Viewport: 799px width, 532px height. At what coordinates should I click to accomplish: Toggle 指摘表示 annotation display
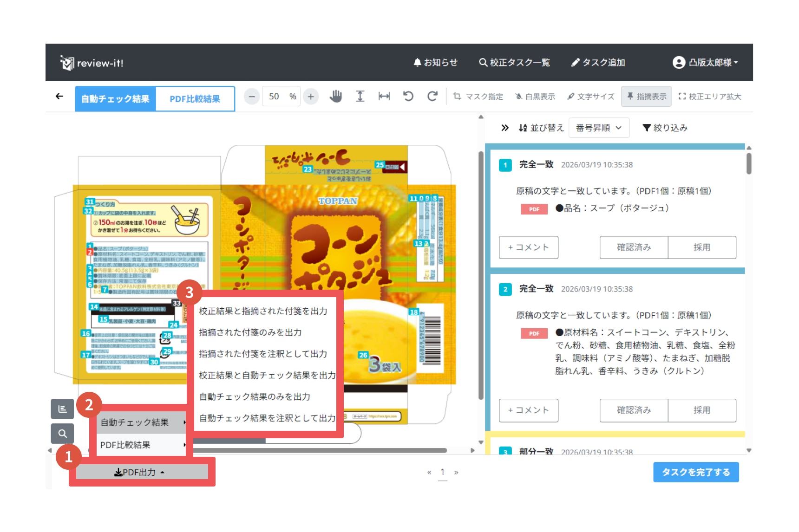[646, 97]
